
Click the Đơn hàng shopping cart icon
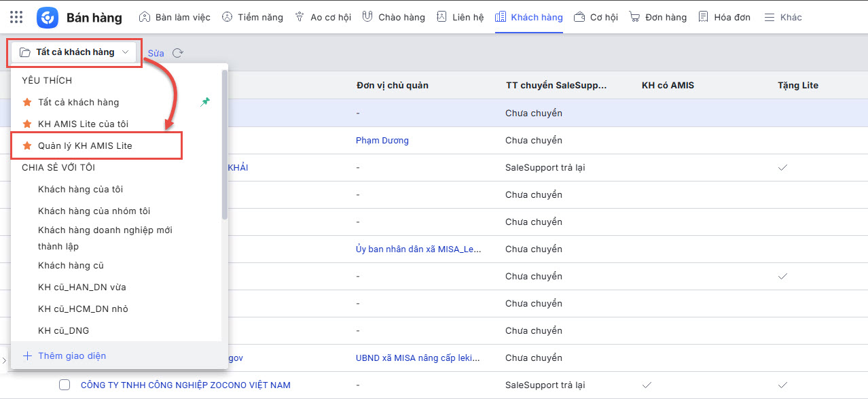pyautogui.click(x=634, y=17)
